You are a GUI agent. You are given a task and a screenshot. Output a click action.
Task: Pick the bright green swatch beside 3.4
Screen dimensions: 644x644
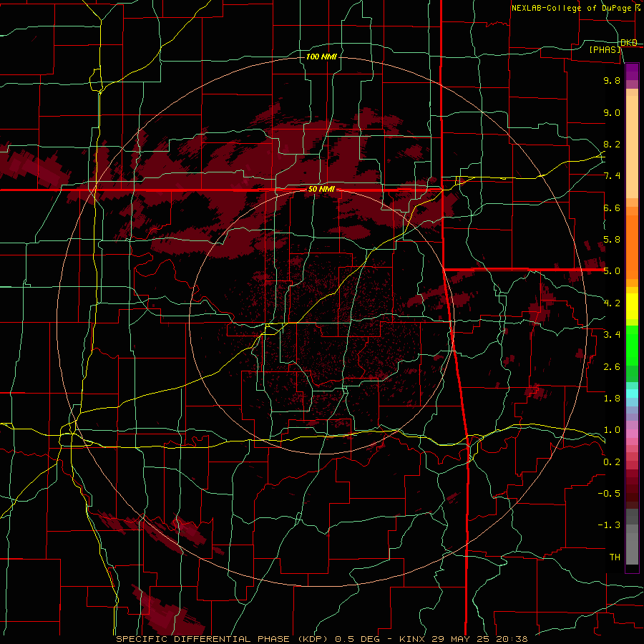632,345
